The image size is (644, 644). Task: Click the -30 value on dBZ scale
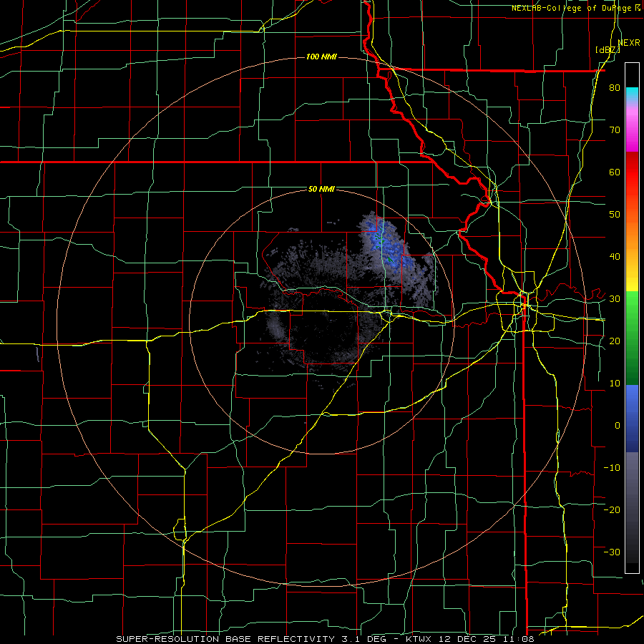612,552
